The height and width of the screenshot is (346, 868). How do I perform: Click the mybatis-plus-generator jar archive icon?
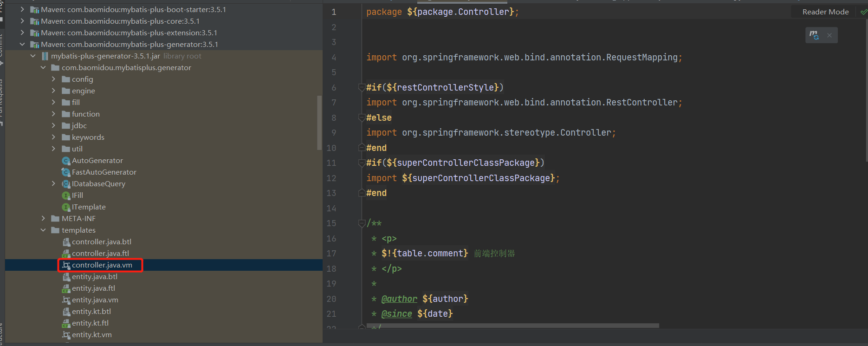[45, 56]
